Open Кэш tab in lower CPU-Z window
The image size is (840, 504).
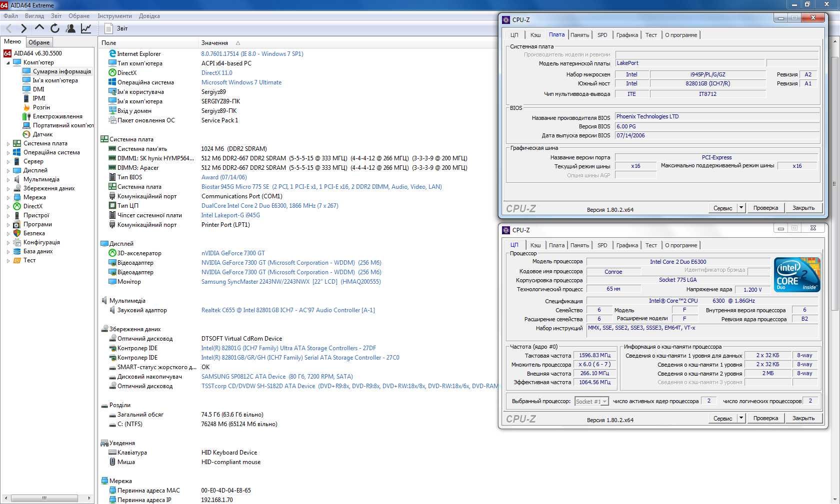[x=535, y=245]
